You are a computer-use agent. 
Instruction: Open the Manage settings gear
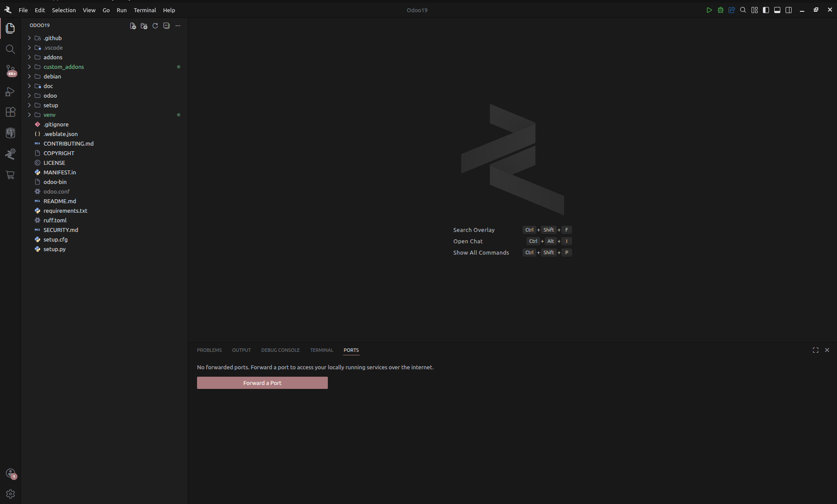(x=10, y=494)
